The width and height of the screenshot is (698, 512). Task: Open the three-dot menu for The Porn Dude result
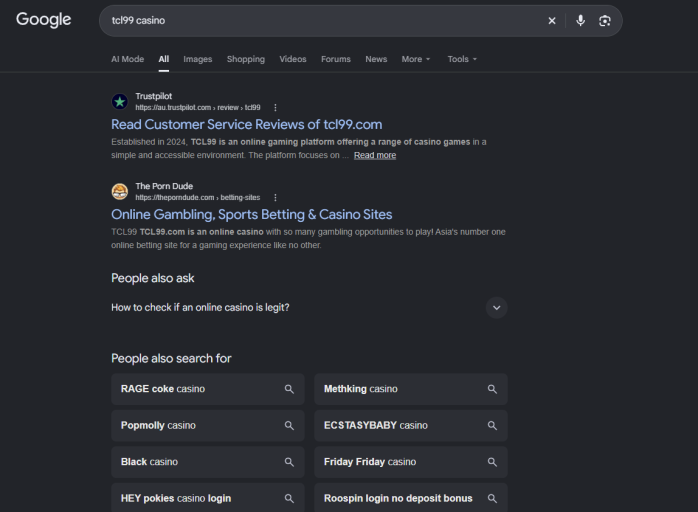click(275, 198)
